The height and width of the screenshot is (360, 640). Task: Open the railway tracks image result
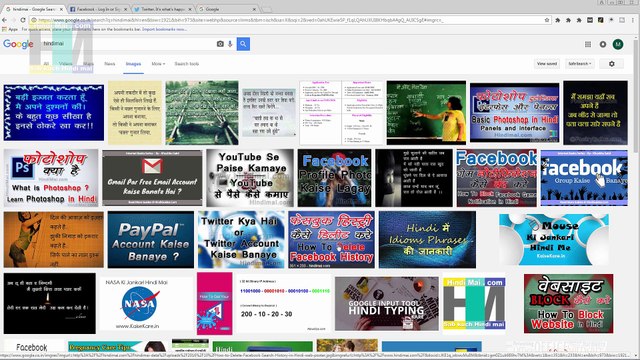tap(202, 113)
